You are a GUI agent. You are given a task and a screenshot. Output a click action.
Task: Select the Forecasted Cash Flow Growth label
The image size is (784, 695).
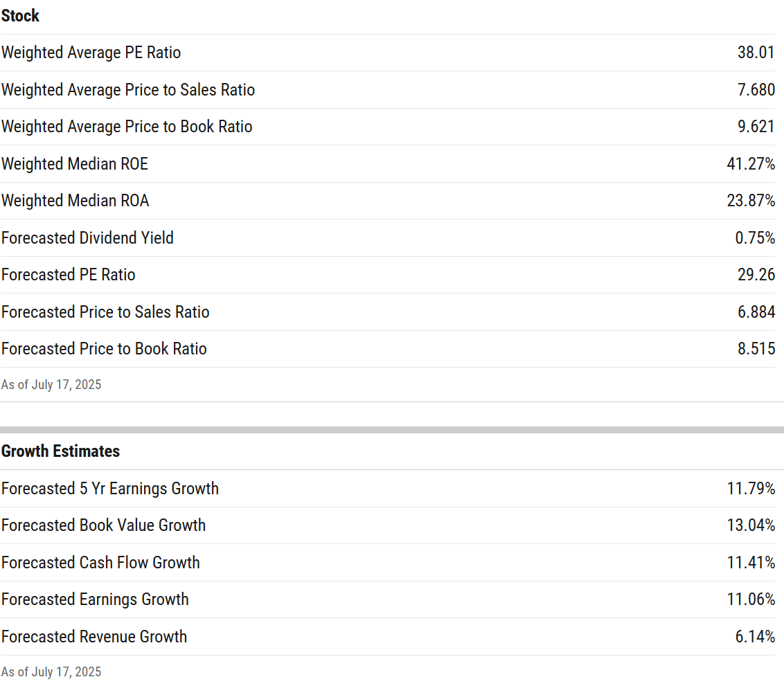(100, 563)
